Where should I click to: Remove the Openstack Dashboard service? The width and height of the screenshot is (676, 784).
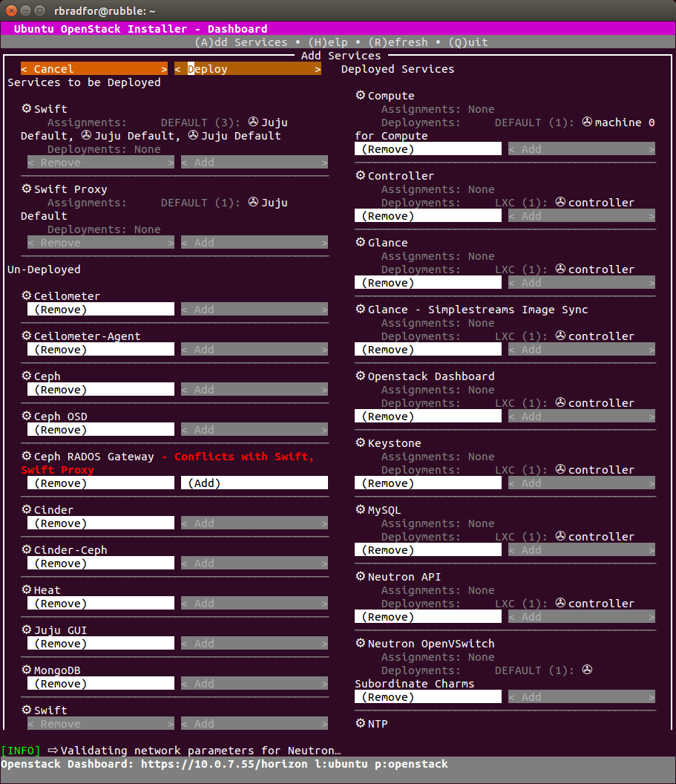[427, 416]
